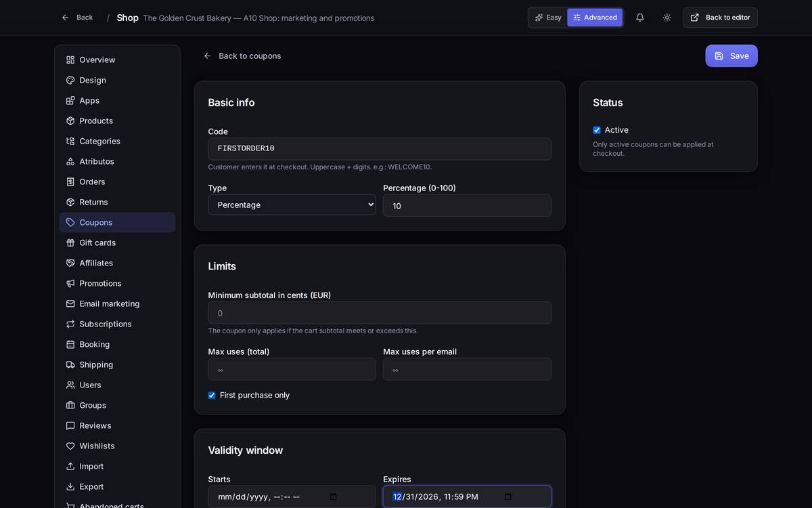Open notifications bell icon
Image resolution: width=812 pixels, height=508 pixels.
tap(639, 18)
